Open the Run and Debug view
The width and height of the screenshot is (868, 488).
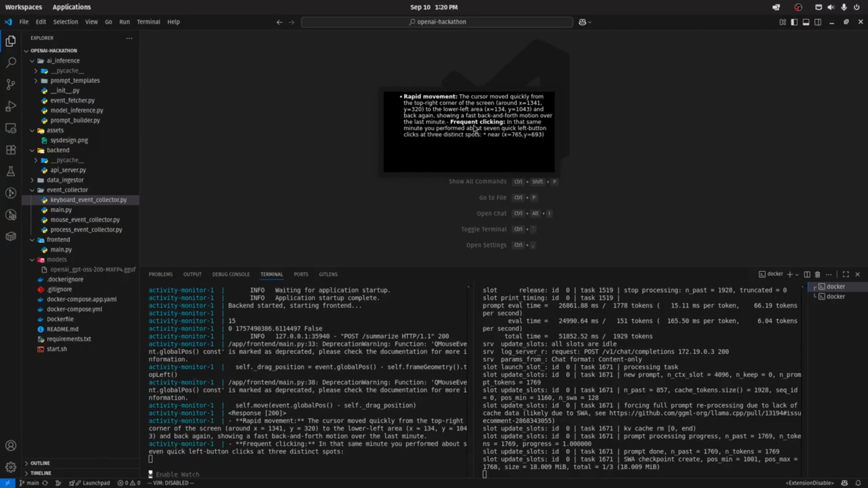(11, 106)
